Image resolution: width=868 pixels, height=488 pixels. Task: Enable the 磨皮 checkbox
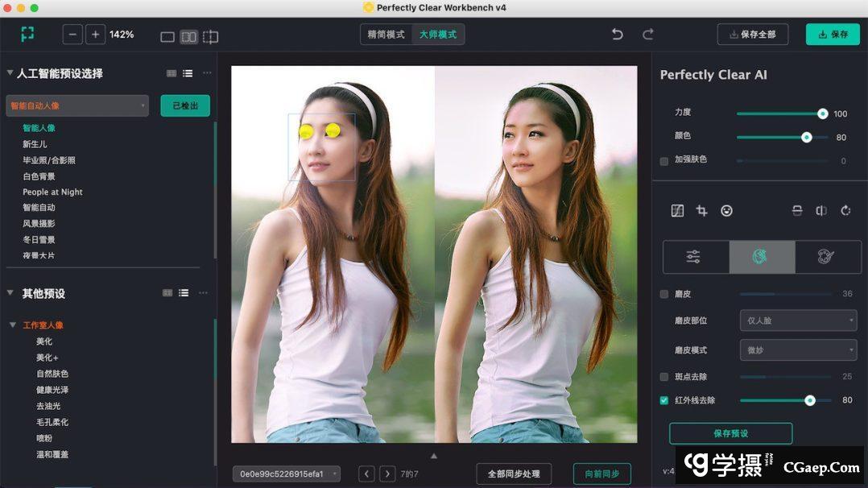(x=664, y=295)
